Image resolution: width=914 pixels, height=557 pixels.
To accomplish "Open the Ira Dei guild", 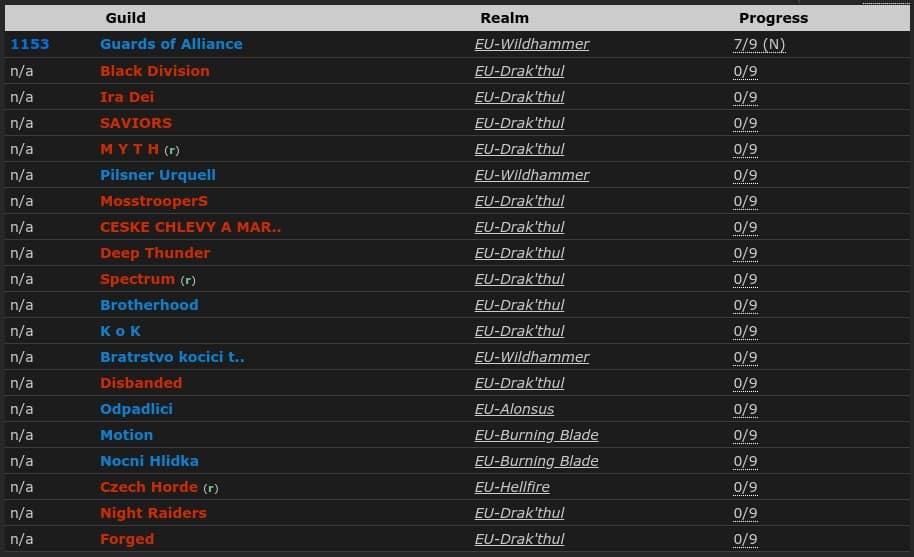I will [127, 97].
